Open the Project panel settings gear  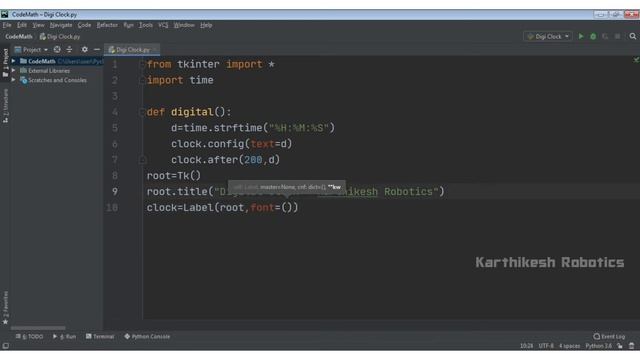[x=84, y=49]
